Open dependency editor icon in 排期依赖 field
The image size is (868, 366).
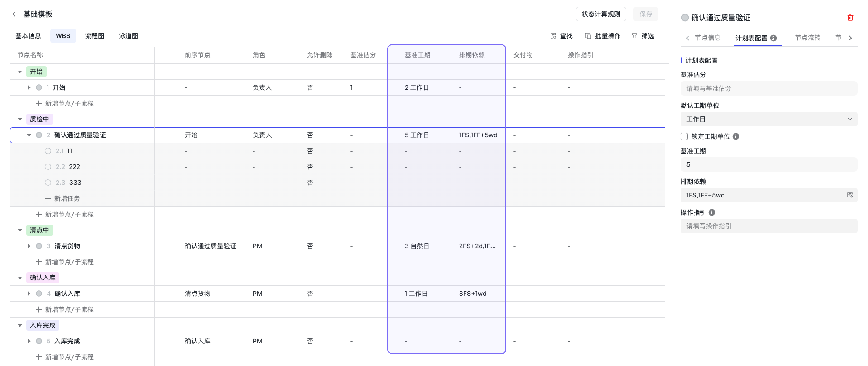point(850,195)
